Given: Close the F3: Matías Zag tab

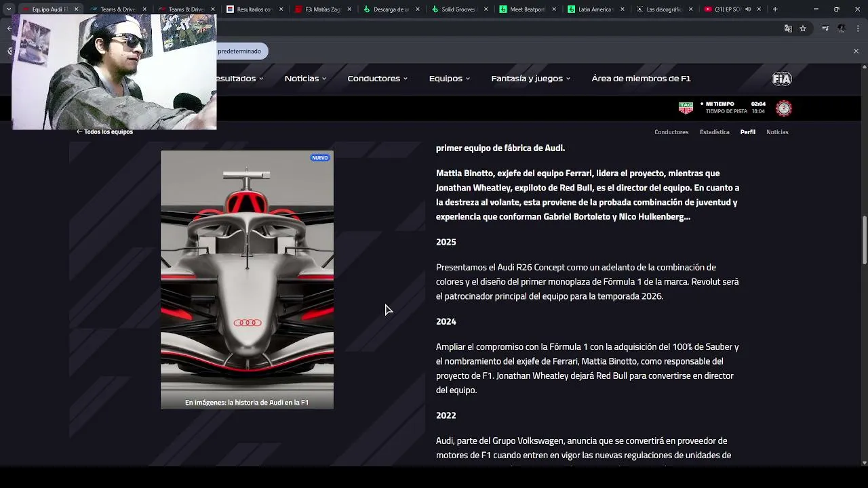Looking at the screenshot, I should click(x=349, y=9).
